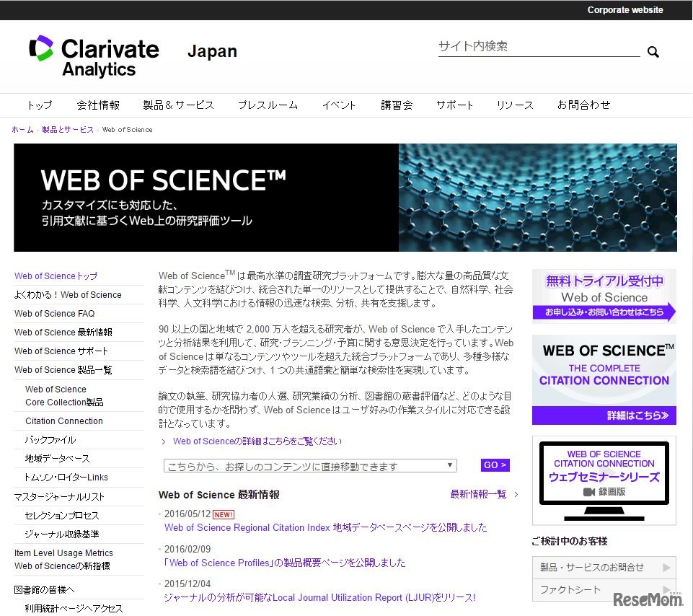Click 無料トライアル受付中 banner
The height and width of the screenshot is (616, 693).
pos(604,296)
